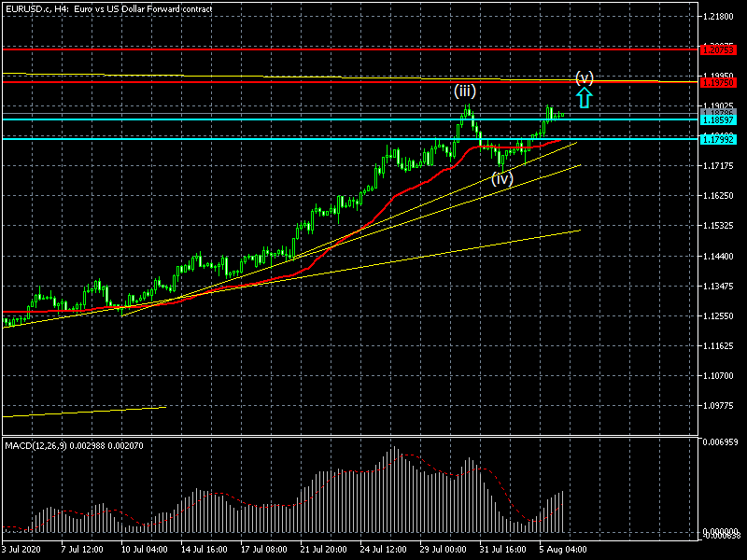
Task: Click 1.21800 on the price scale
Action: [719, 17]
